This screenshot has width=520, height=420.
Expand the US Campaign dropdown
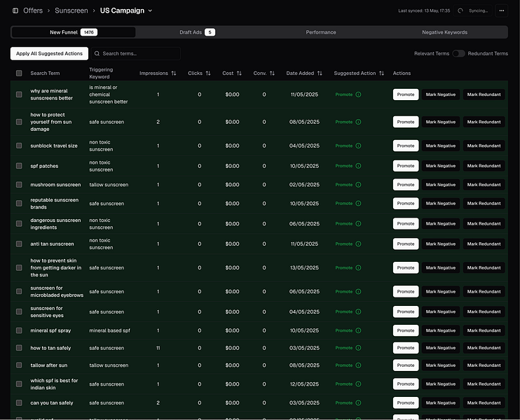149,10
